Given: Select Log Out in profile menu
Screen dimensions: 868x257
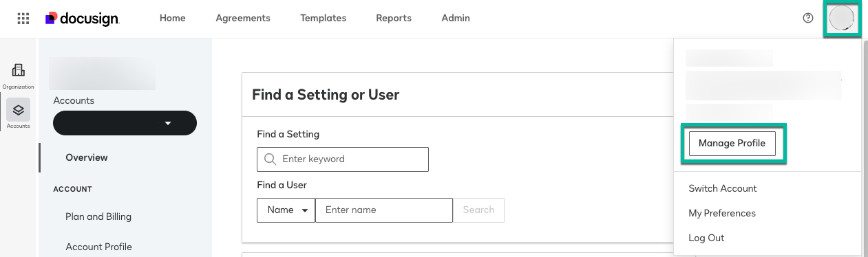Looking at the screenshot, I should 706,238.
